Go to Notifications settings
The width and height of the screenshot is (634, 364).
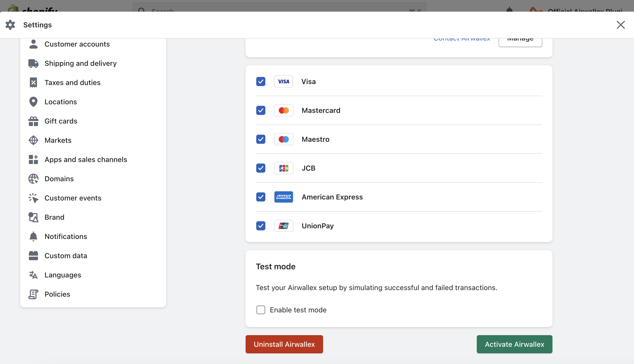pos(66,236)
